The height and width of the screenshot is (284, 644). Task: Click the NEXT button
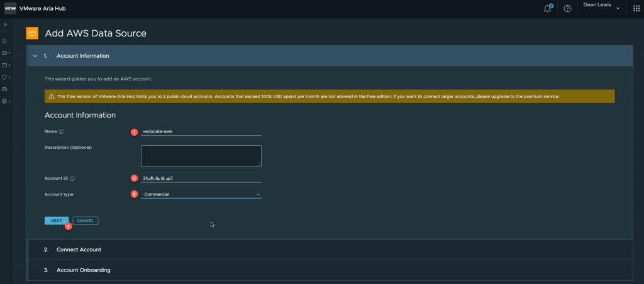tap(56, 221)
